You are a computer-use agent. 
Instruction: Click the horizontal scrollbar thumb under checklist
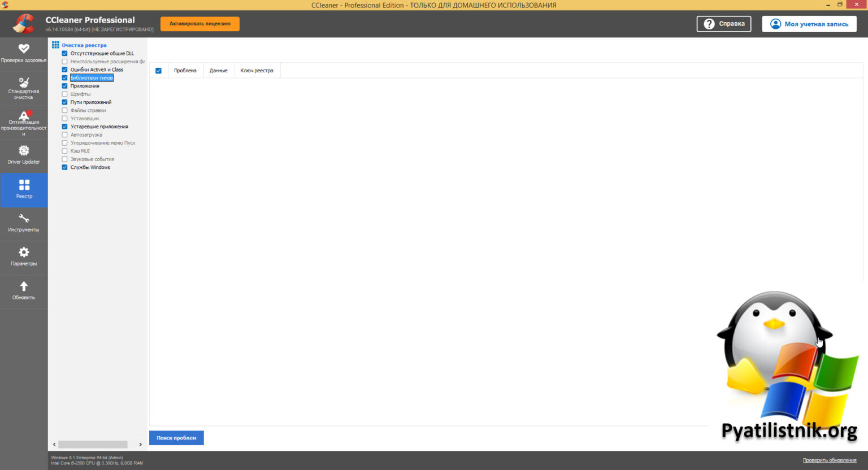point(93,445)
